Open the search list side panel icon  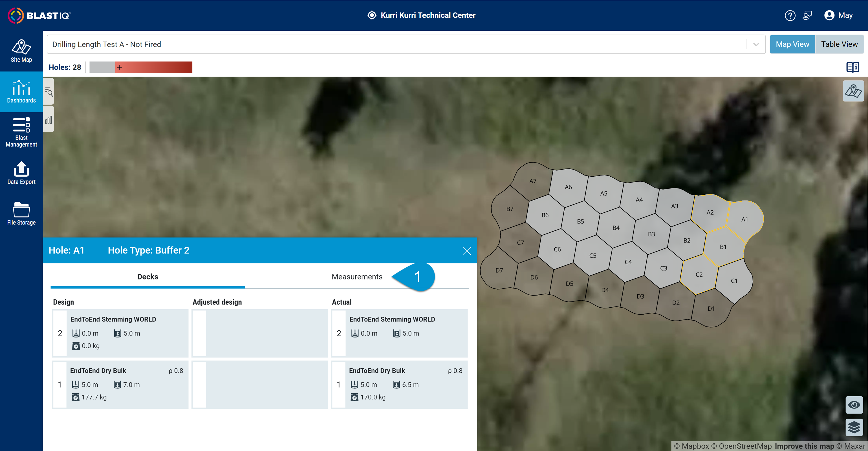(x=49, y=92)
